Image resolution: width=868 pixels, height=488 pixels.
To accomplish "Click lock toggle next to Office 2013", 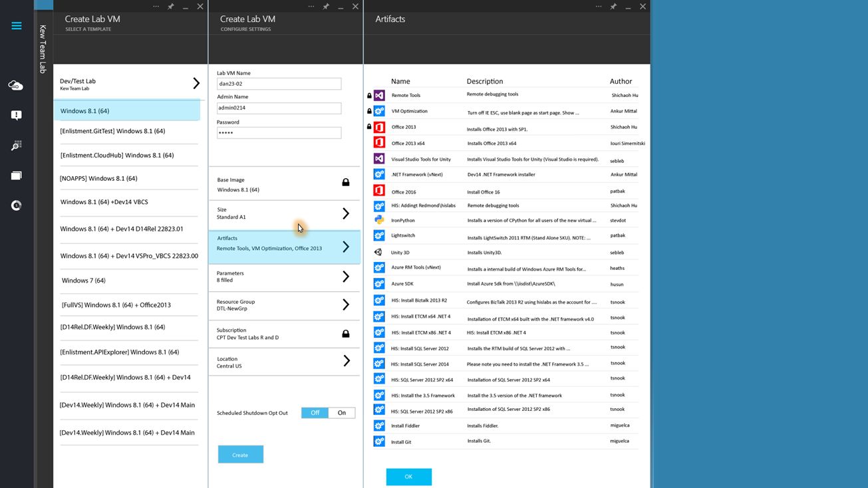I will point(369,127).
